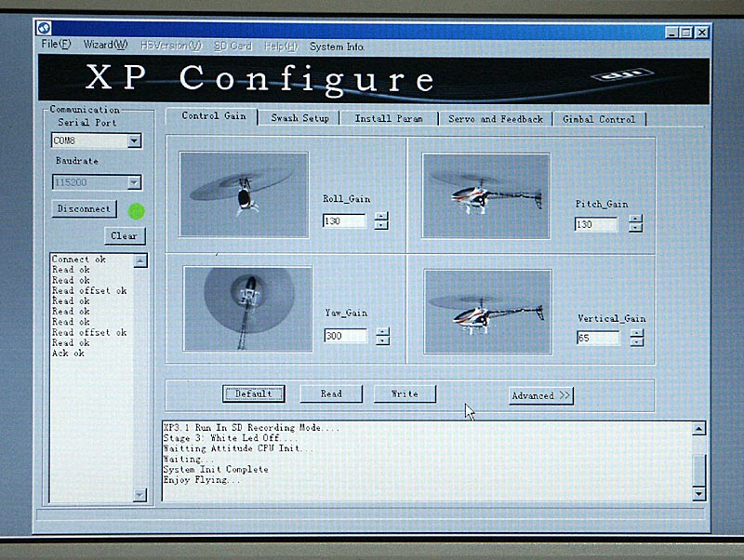The width and height of the screenshot is (744, 560).
Task: Click the Clear log button
Action: (x=124, y=235)
